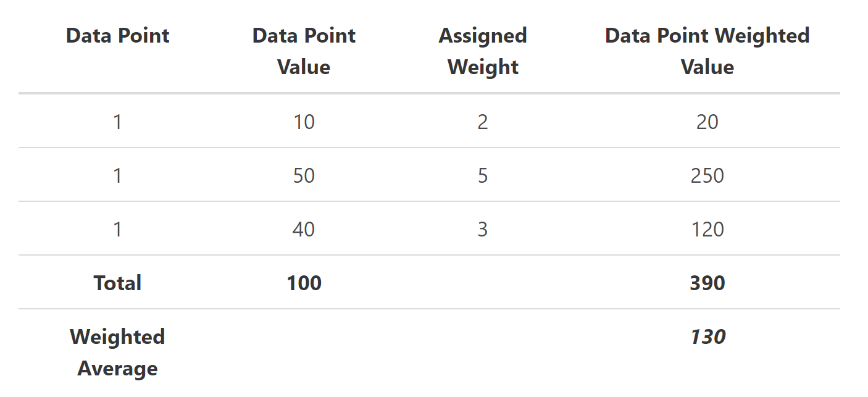
Task: Select the assigned weight cell showing 3
Action: [x=483, y=230]
